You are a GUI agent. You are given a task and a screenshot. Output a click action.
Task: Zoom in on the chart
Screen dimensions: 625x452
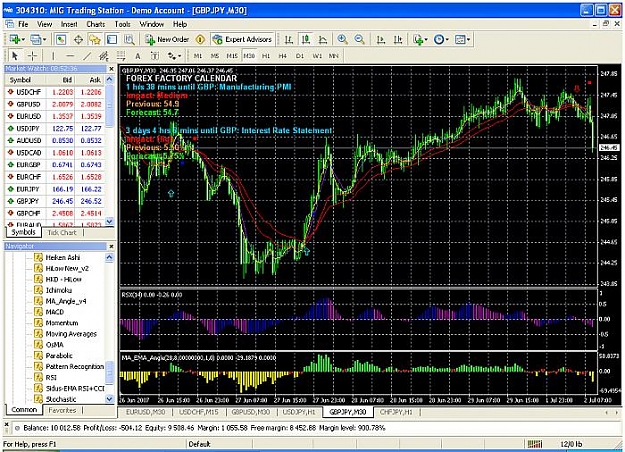[x=342, y=39]
